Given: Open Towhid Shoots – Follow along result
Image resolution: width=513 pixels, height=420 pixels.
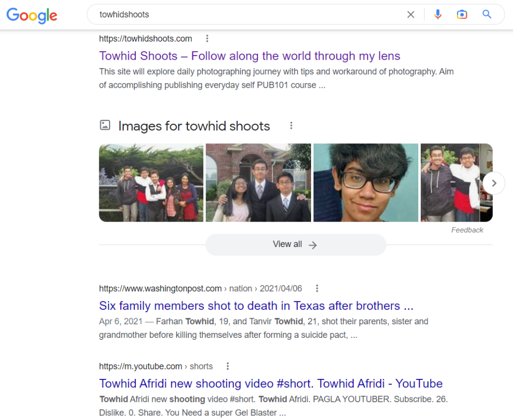Looking at the screenshot, I should 249,56.
